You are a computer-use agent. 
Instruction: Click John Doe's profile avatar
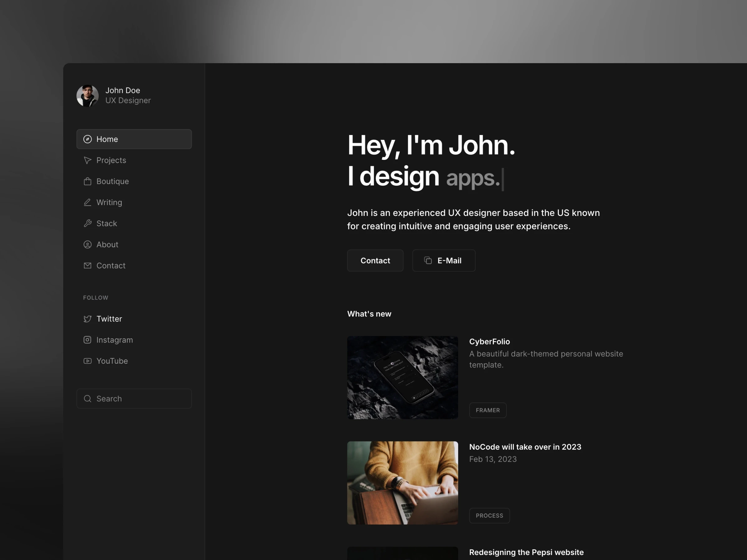point(87,96)
